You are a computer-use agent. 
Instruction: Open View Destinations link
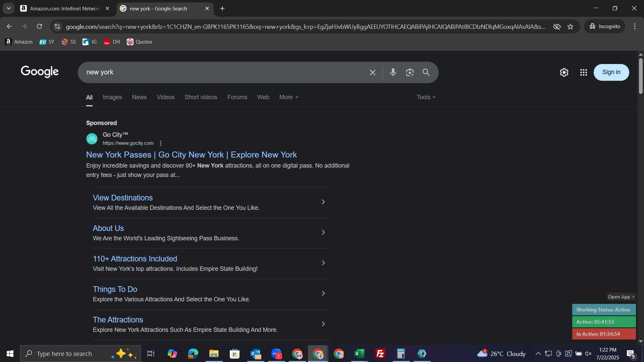pyautogui.click(x=123, y=198)
